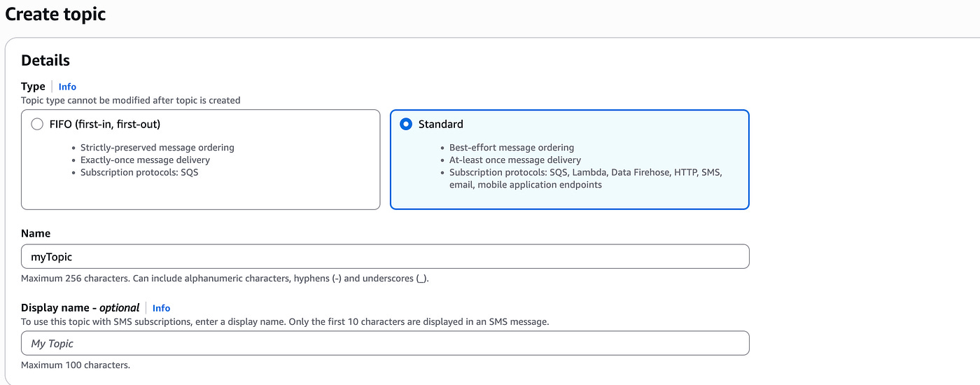Click the Strictly-preserved message ordering bullet
Image resolution: width=980 pixels, height=385 pixels.
click(157, 148)
